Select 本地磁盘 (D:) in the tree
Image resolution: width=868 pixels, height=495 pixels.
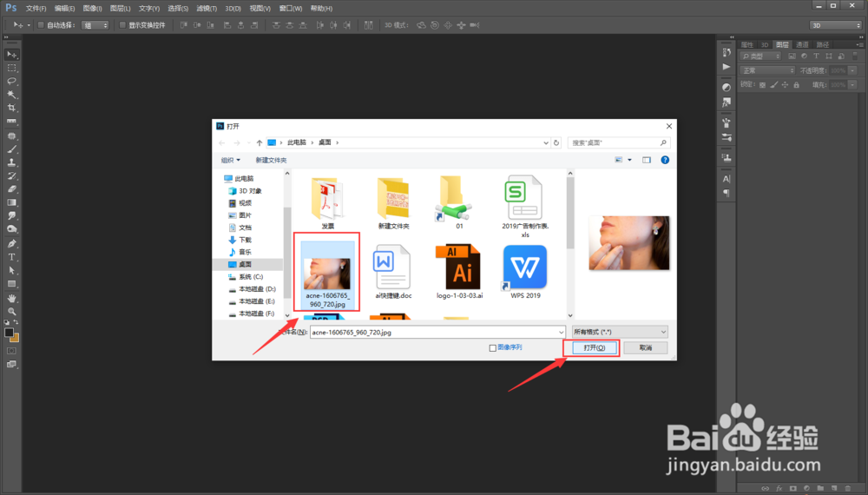(x=257, y=289)
